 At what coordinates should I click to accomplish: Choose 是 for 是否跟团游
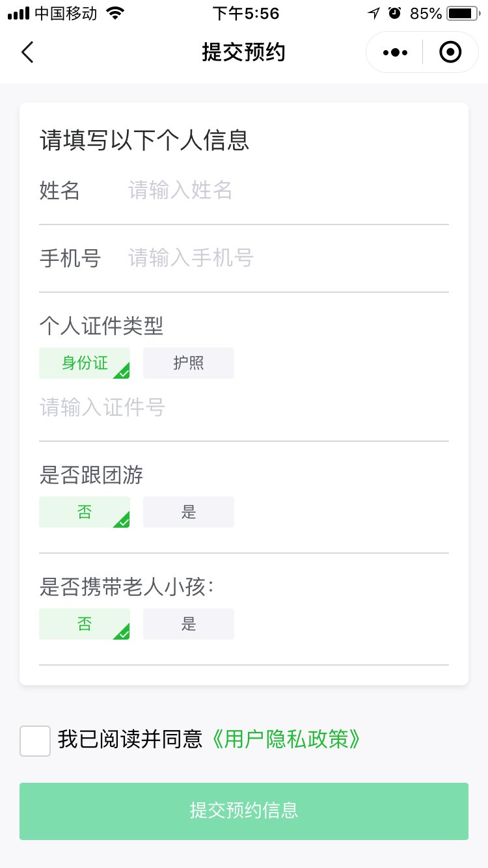pos(189,512)
